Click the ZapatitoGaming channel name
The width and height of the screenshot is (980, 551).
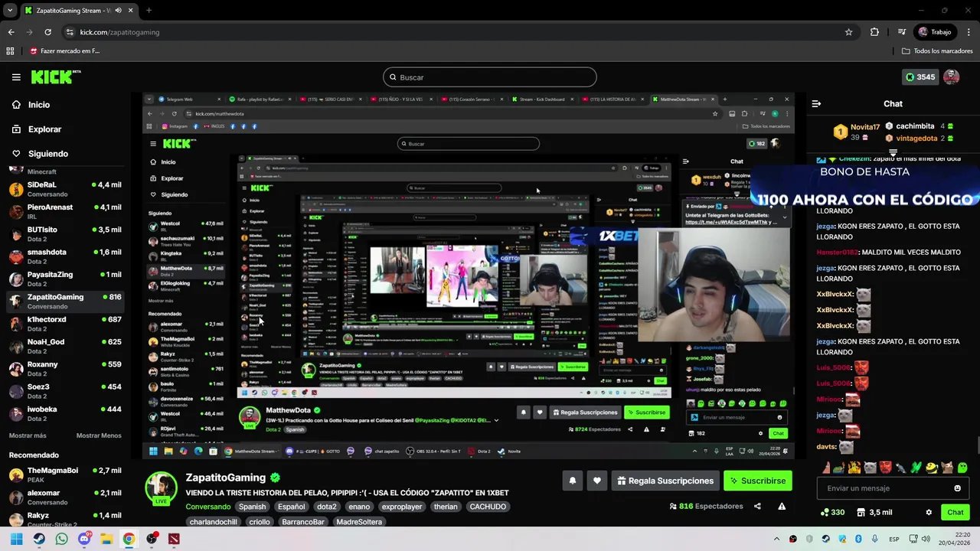(x=226, y=478)
